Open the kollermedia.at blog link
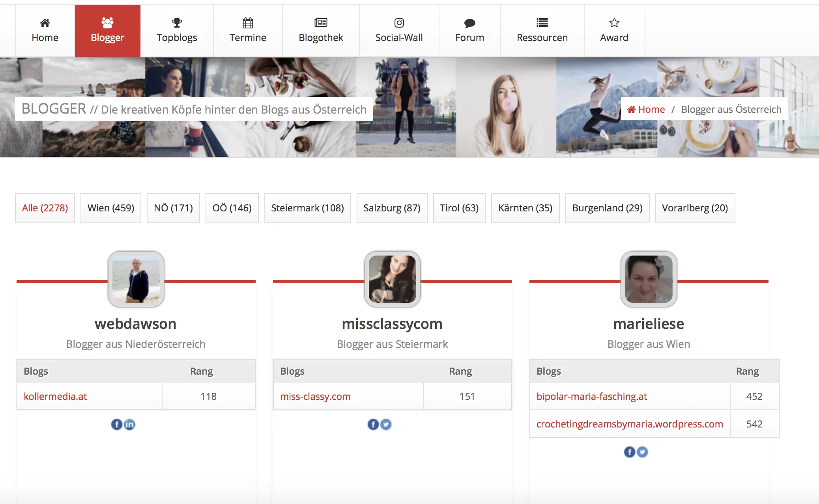 [x=55, y=396]
